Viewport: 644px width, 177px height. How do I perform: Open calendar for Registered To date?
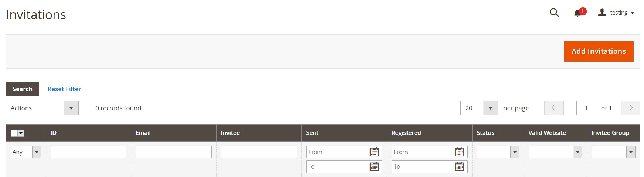(459, 167)
